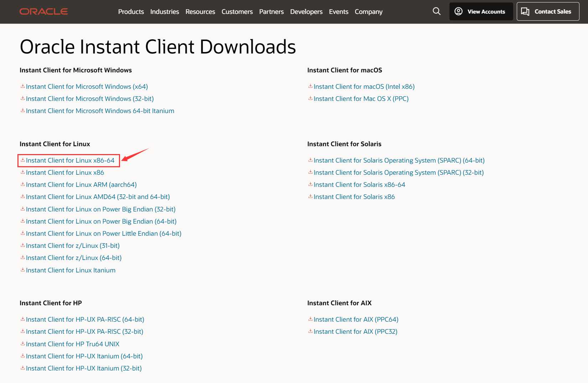Open Instant Client for Solaris x86-64
Screen dimensions: 588x383
pyautogui.click(x=359, y=185)
